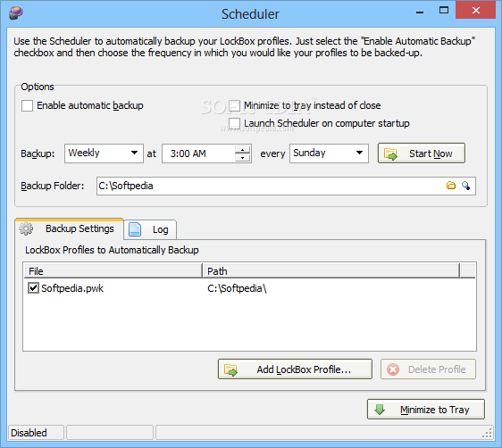Decrease backup time with down spinner arrow
This screenshot has height=448, width=502.
click(242, 157)
